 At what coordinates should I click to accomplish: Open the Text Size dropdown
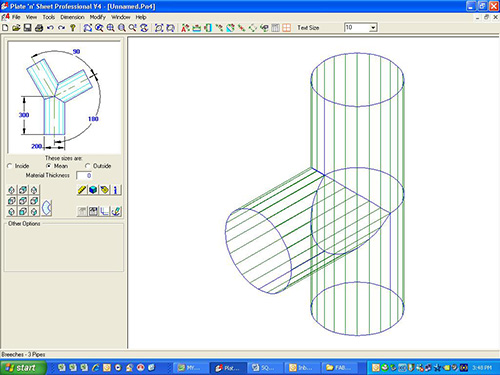pos(373,28)
